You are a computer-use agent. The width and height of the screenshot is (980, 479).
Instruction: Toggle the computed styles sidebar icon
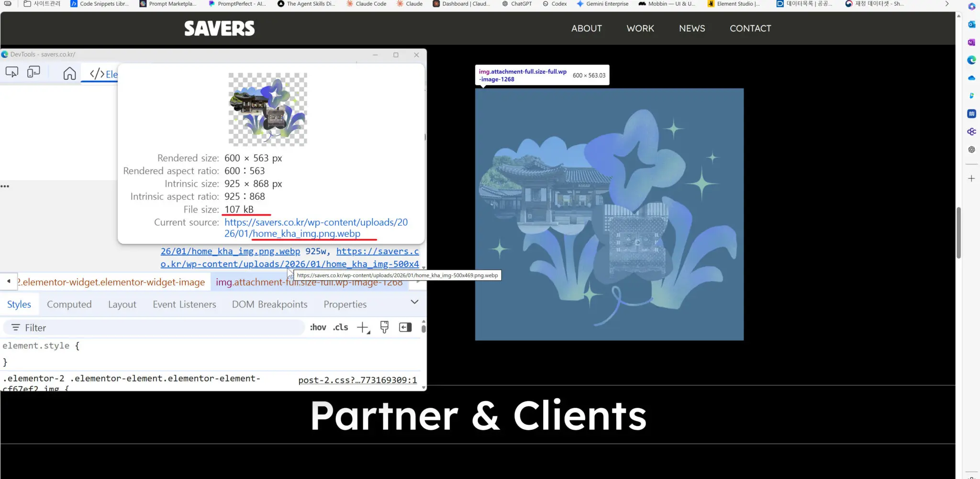[x=405, y=327]
